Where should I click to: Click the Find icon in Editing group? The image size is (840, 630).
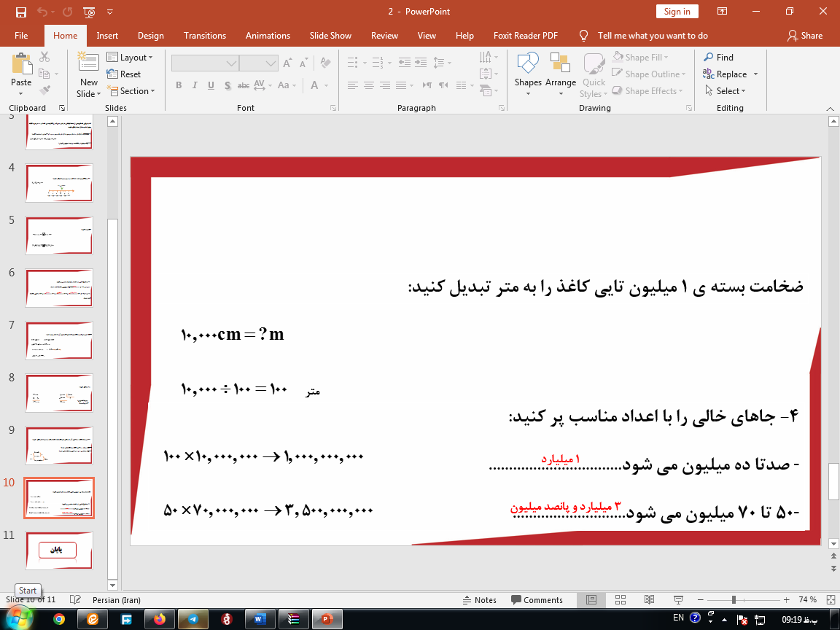(718, 57)
